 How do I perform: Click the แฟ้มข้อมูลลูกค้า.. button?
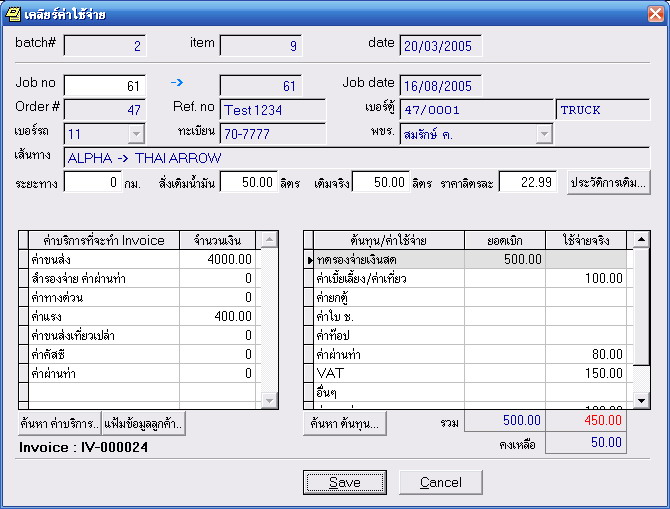click(144, 424)
